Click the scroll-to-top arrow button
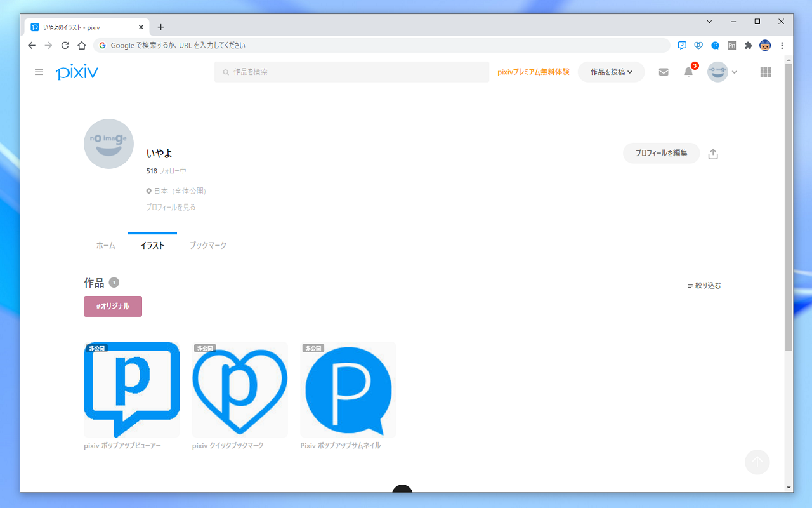Screen dimensions: 812x508 757,462
